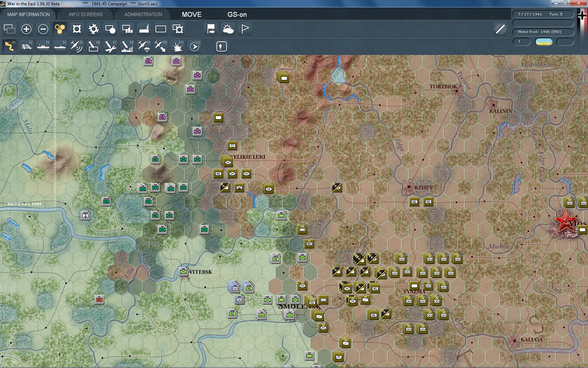The width and height of the screenshot is (588, 368).
Task: Choose F8 bomb city mode
Action: [127, 46]
